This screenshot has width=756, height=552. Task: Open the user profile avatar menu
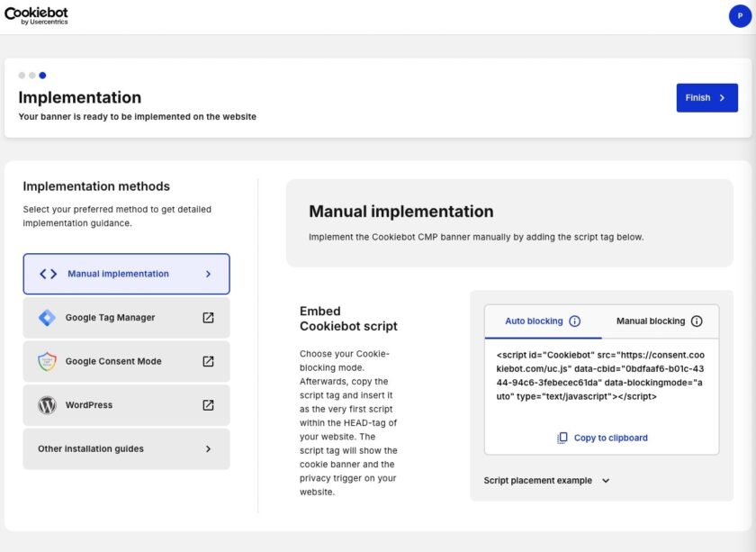click(x=740, y=16)
